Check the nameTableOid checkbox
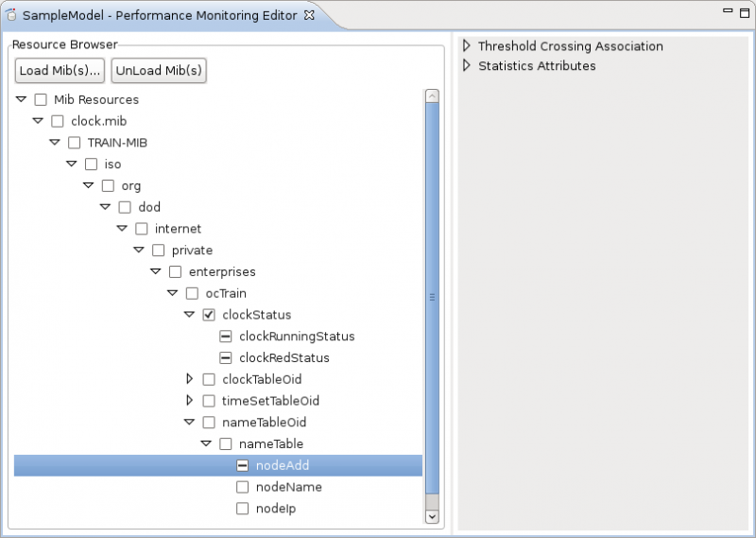Screen dimensions: 756x538 [x=209, y=423]
